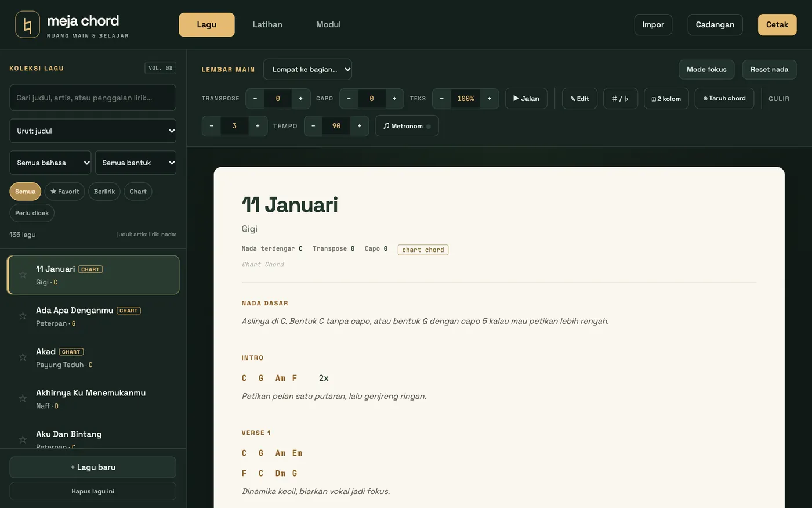This screenshot has width=812, height=508.
Task: Enable Taruh chord placement mode
Action: point(724,99)
